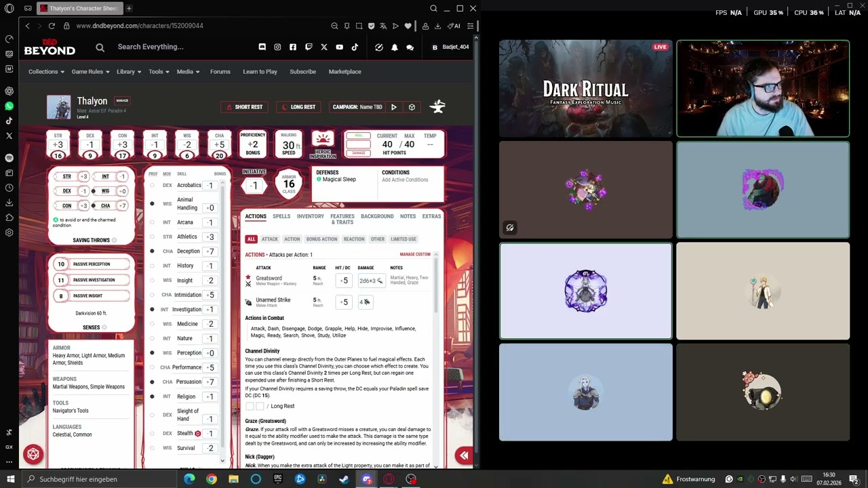The height and width of the screenshot is (488, 868).
Task: Click the Dark Ritual stream thumbnail
Action: [x=586, y=88]
